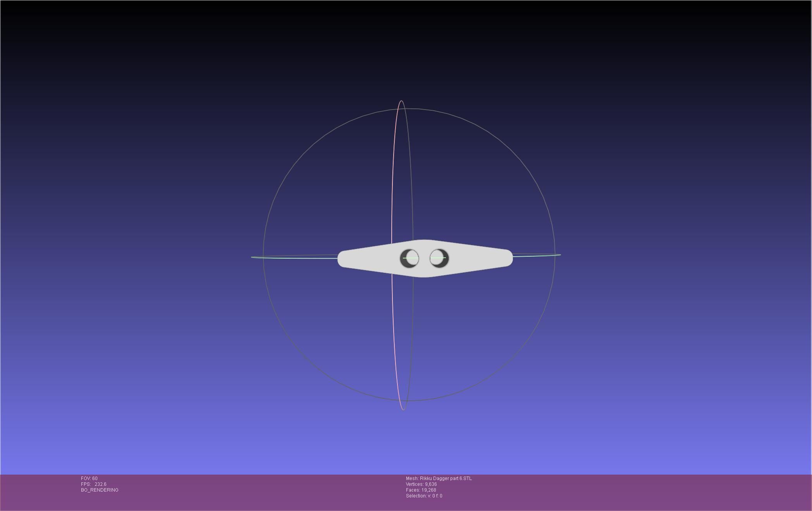This screenshot has width=812, height=511.
Task: Click the left hole of the dagger mesh
Action: (409, 259)
